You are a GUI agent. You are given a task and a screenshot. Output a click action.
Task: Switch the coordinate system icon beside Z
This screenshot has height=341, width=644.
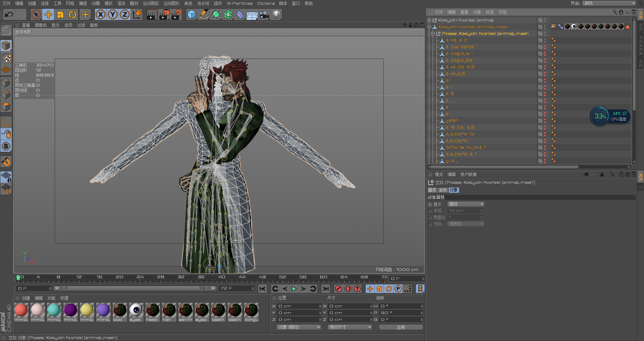(137, 14)
